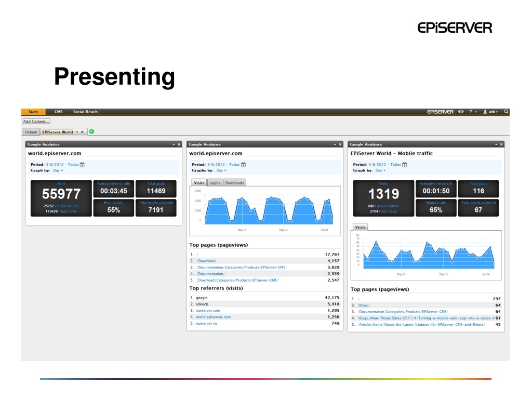Close the first Google Analytics gadget
532x399 pixels.
click(x=179, y=144)
